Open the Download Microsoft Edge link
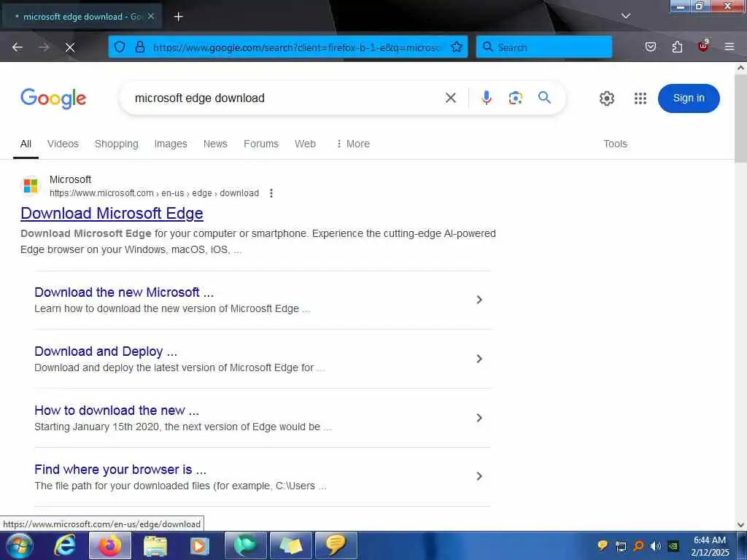This screenshot has height=560, width=747. click(112, 214)
